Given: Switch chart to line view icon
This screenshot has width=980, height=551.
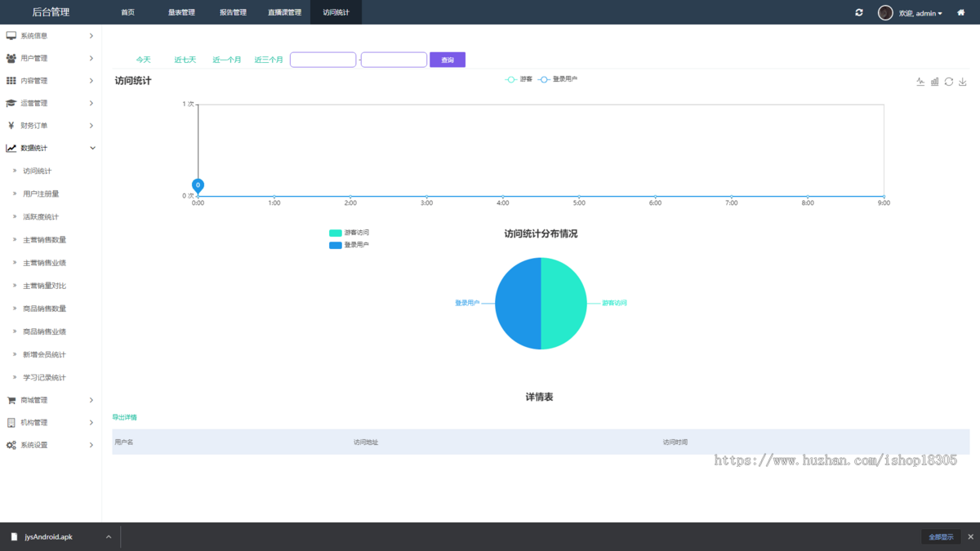Looking at the screenshot, I should 920,82.
